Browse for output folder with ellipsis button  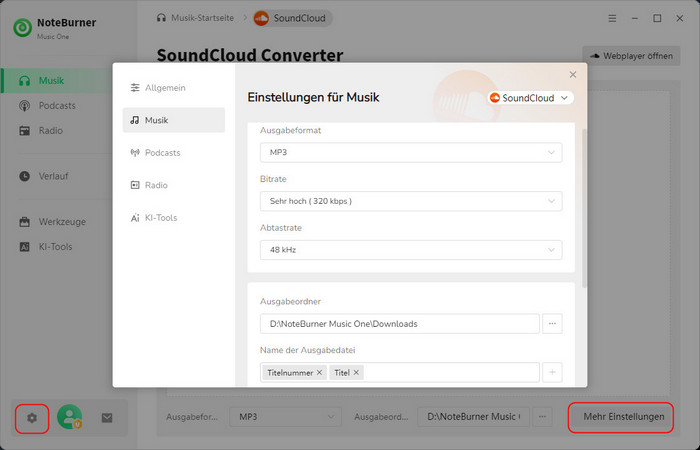[554, 324]
